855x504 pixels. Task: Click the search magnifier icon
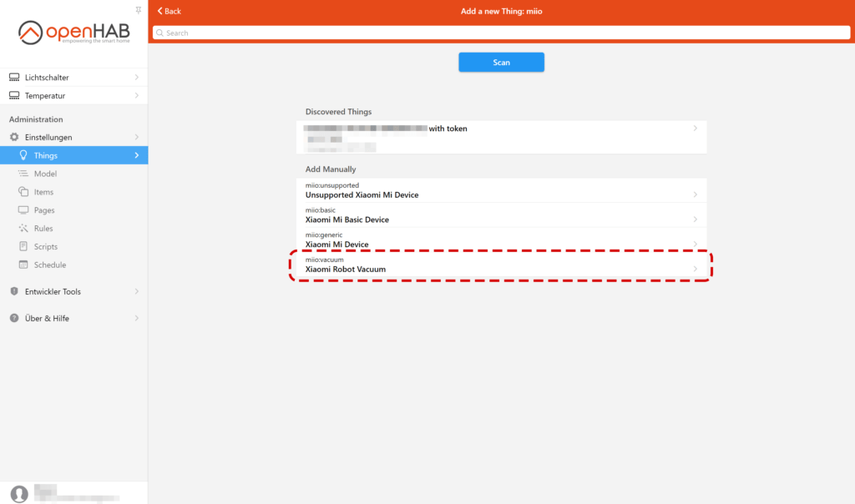click(159, 33)
